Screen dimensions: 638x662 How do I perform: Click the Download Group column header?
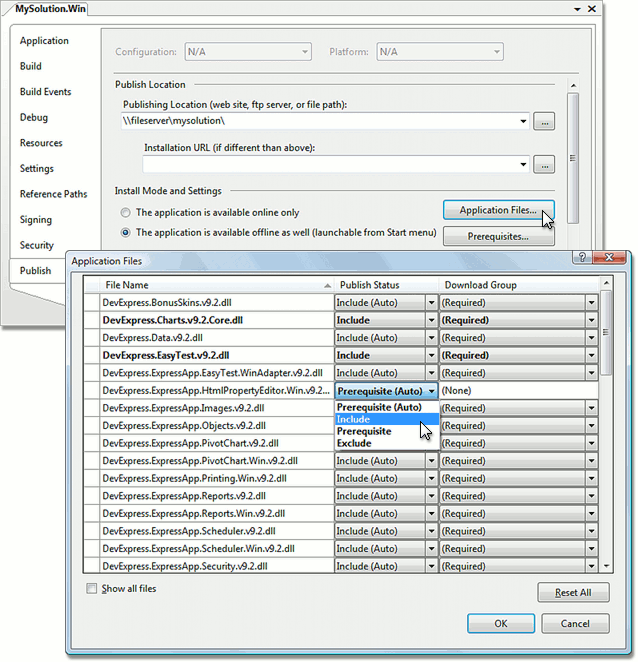[519, 285]
